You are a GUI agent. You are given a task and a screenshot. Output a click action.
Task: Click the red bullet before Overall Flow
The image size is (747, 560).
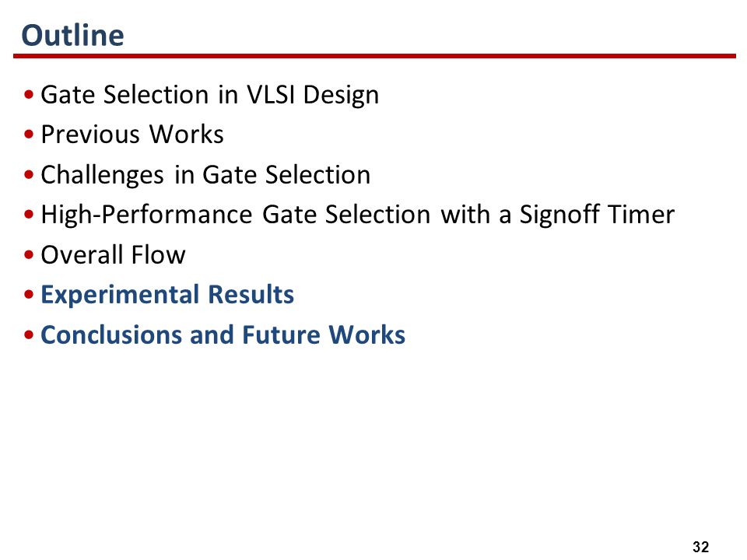click(x=29, y=254)
